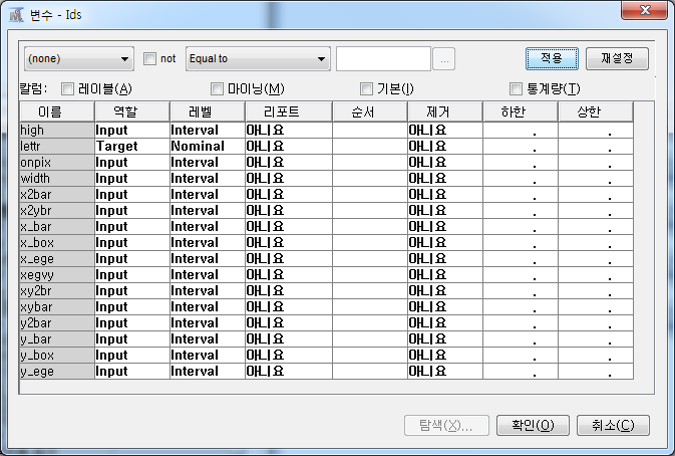
Task: Enable the 통계량(T) column checkbox
Action: (516, 89)
